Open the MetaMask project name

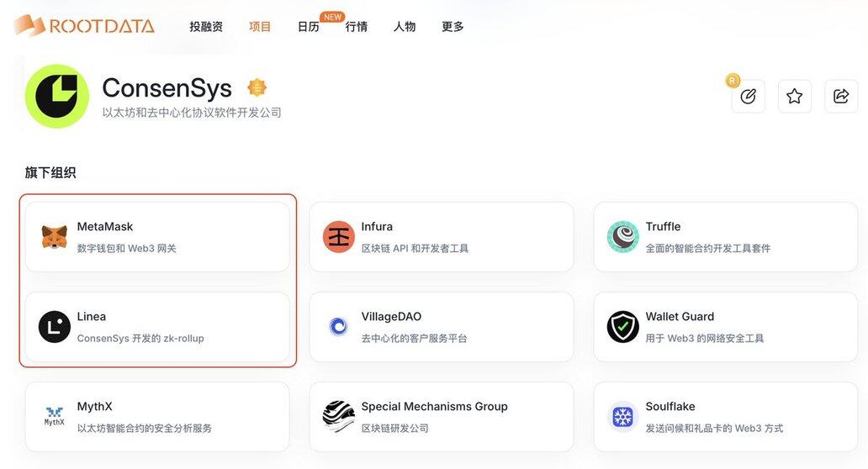tap(105, 226)
